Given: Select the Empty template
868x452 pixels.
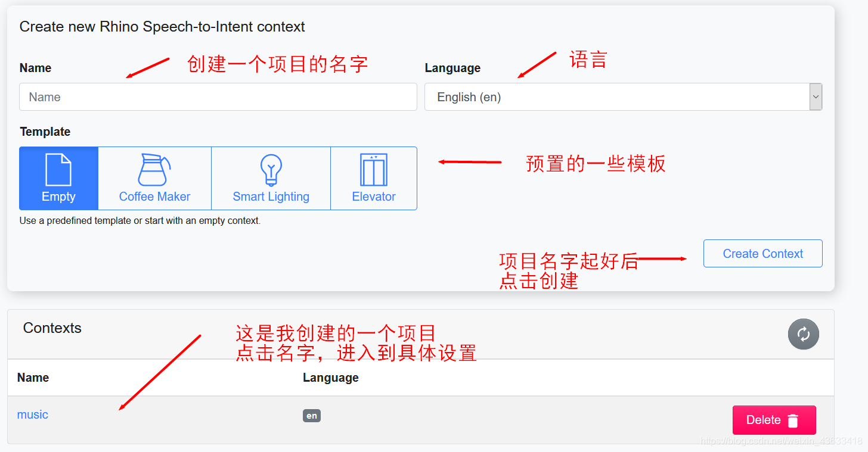Looking at the screenshot, I should pos(58,178).
